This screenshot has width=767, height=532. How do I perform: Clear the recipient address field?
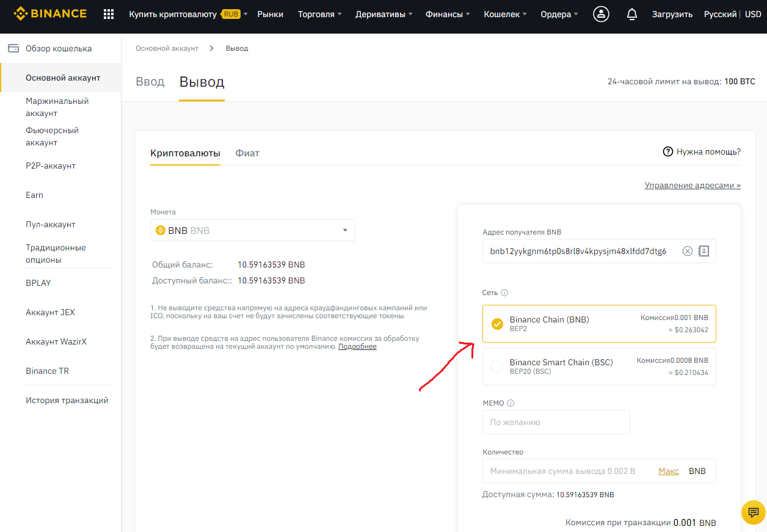pos(688,251)
